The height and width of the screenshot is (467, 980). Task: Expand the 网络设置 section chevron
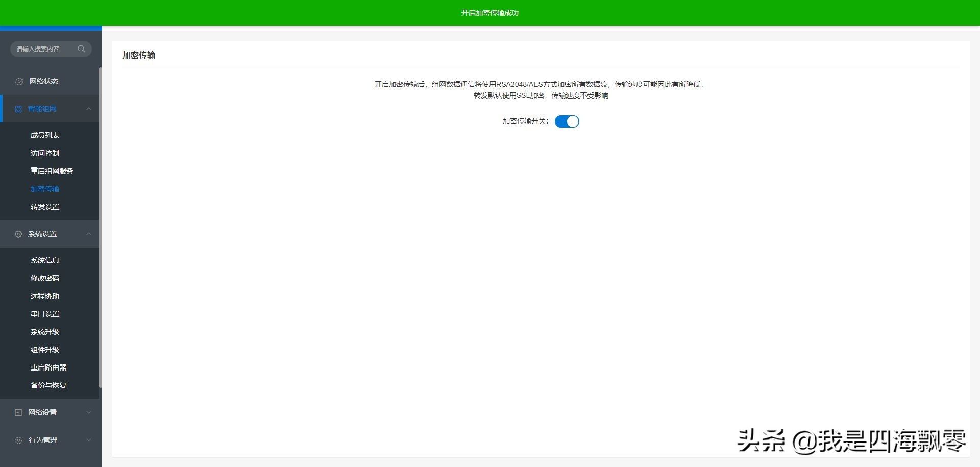coord(89,412)
